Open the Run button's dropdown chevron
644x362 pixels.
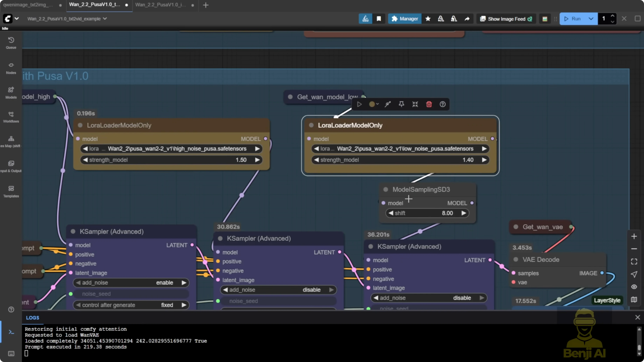coord(591,19)
